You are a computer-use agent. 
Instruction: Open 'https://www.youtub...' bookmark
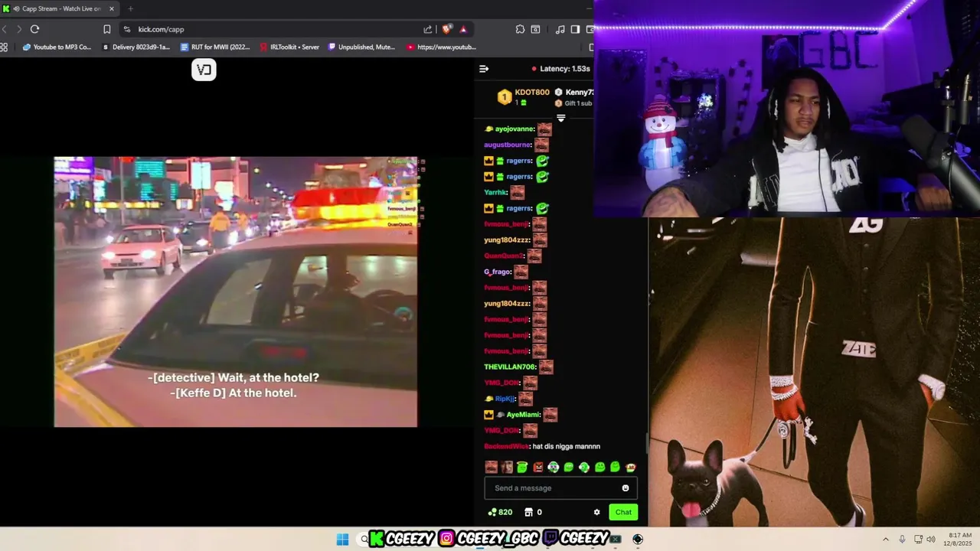coord(441,47)
